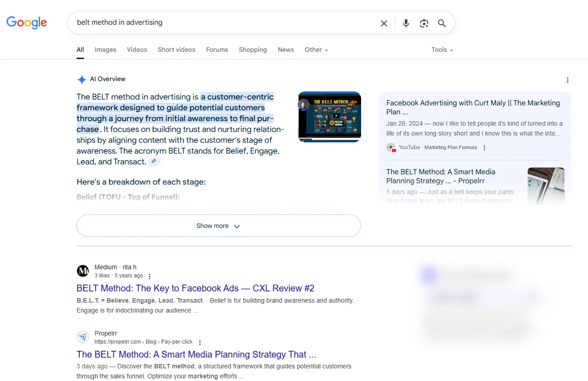Expand the Other dropdown menu
Screen dimensions: 588x381
tap(316, 50)
